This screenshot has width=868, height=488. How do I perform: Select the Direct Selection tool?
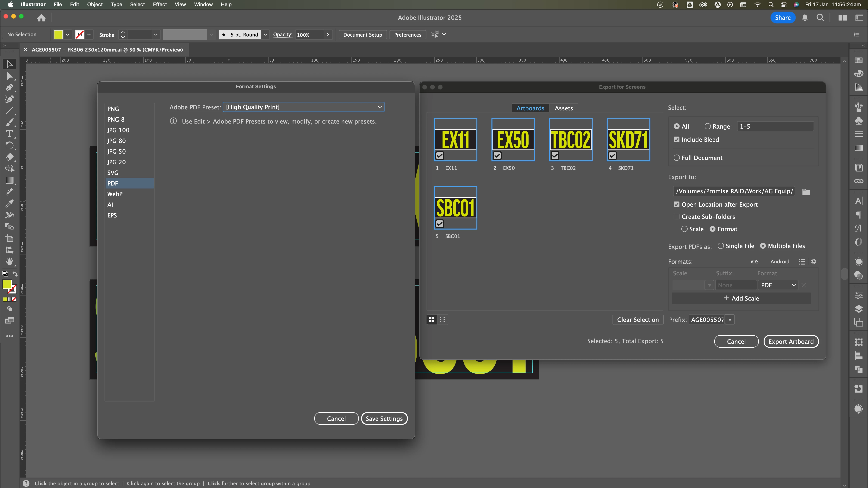9,76
